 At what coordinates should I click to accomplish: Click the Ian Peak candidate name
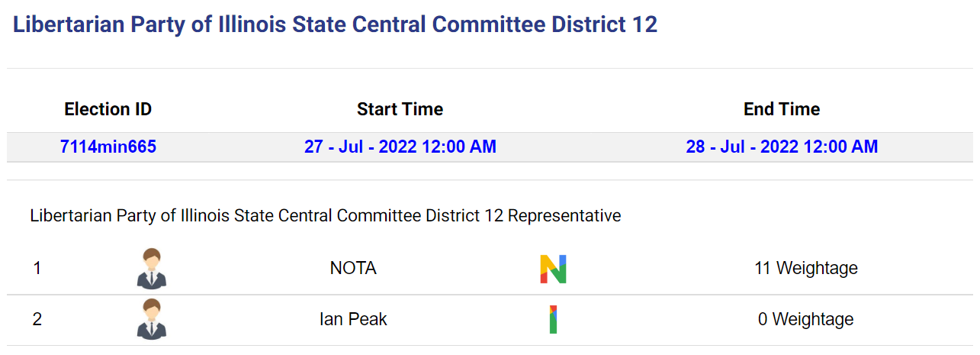point(353,319)
